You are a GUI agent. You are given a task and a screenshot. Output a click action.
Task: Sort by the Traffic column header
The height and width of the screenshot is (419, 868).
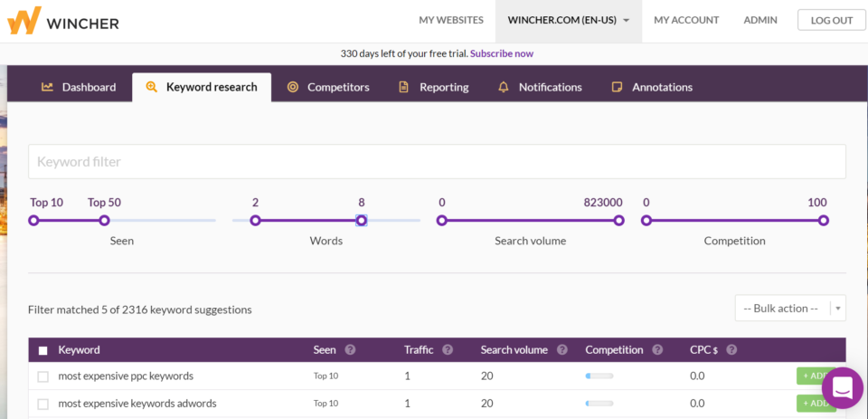click(419, 349)
